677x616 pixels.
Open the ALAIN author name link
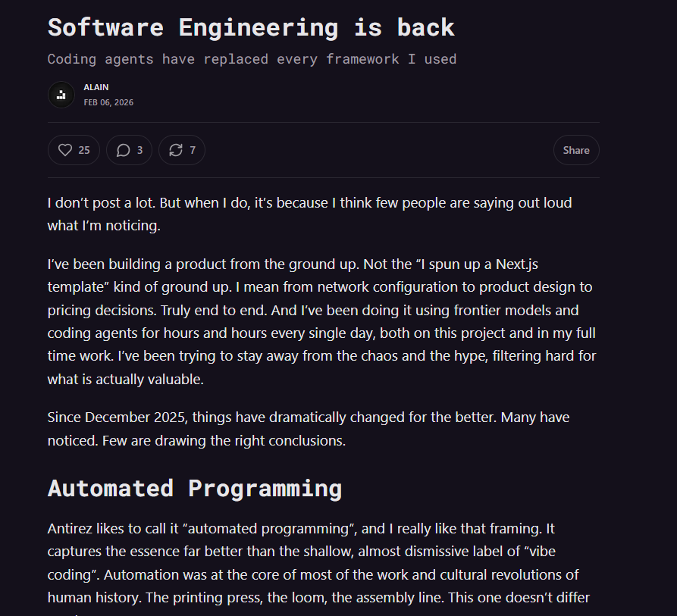(x=96, y=87)
